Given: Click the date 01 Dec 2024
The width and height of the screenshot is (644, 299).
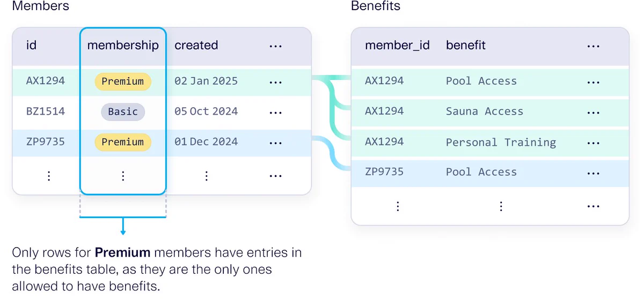Looking at the screenshot, I should (206, 142).
